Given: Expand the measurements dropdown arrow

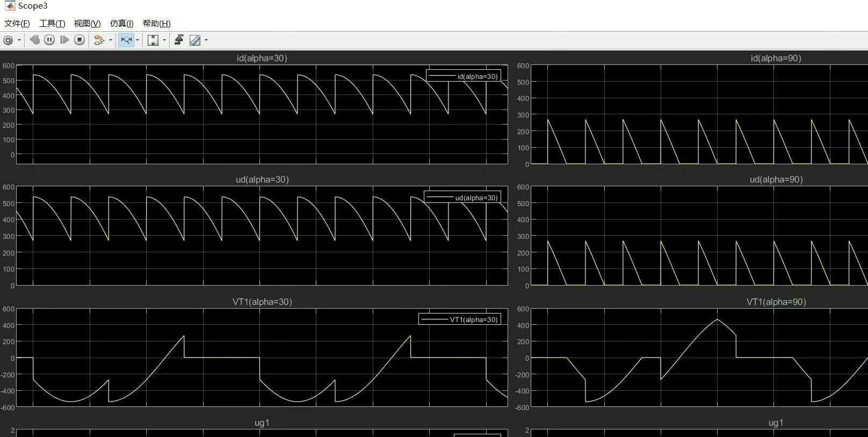Looking at the screenshot, I should coord(206,40).
